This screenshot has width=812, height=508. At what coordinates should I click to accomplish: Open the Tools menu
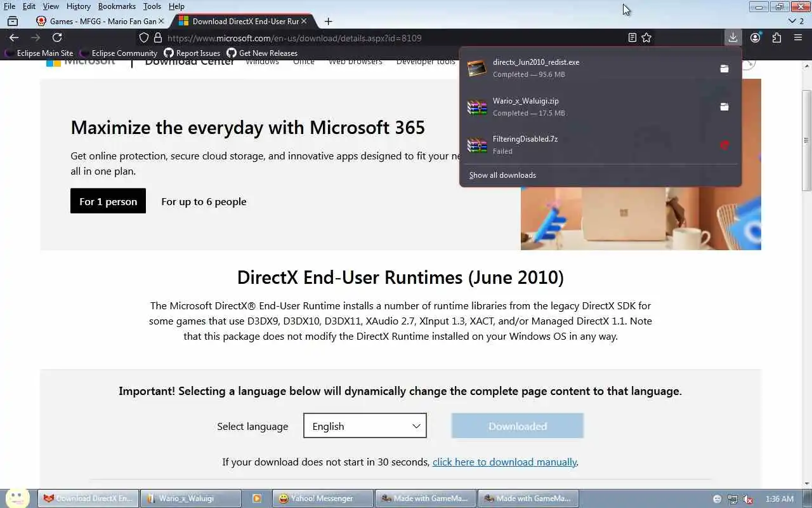pyautogui.click(x=152, y=6)
